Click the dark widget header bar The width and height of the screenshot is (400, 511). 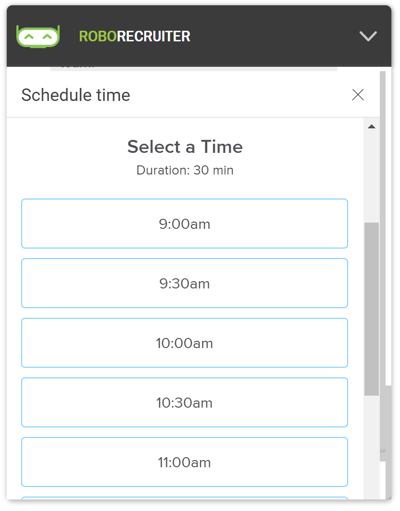click(199, 36)
